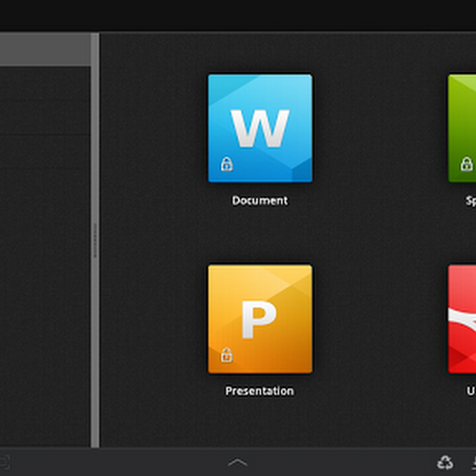Open the yellow Presentation P tile
The image size is (476, 476).
[260, 319]
